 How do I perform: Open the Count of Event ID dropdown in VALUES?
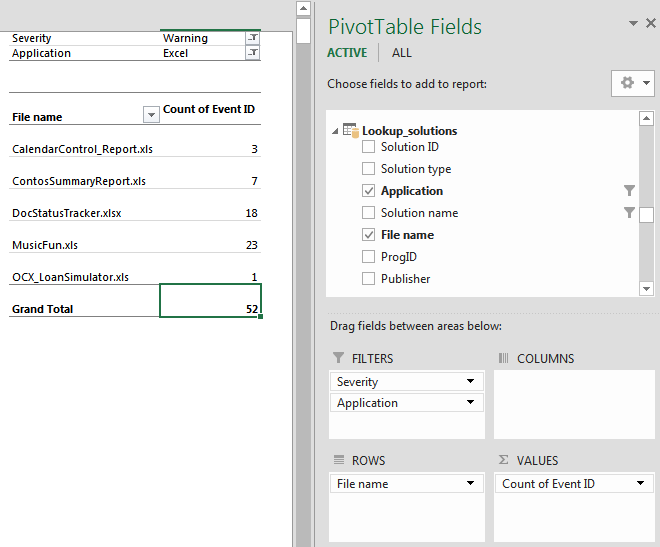click(x=640, y=483)
